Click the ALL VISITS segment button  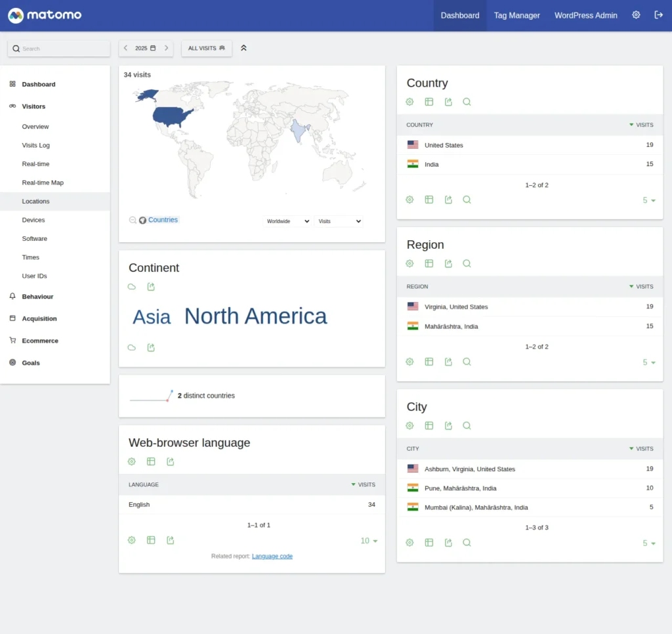click(x=206, y=48)
